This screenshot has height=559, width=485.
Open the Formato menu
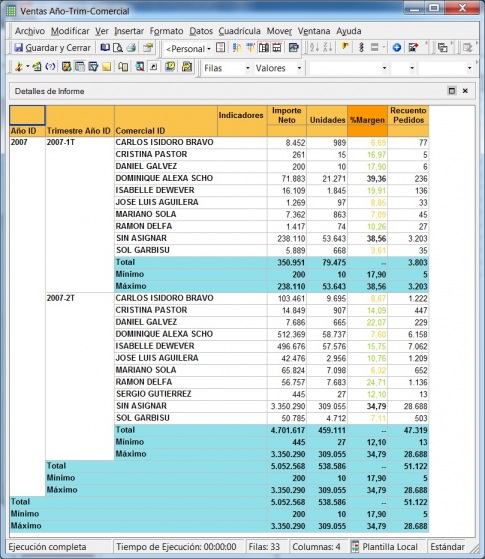pyautogui.click(x=167, y=31)
